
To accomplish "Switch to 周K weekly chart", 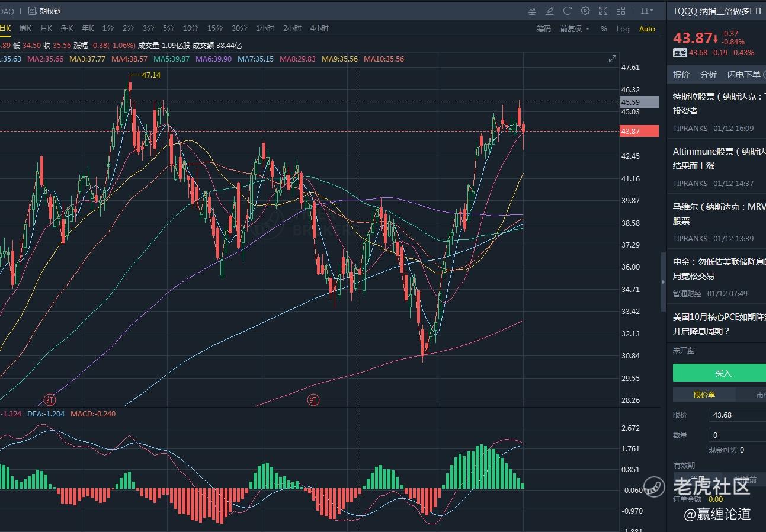I will click(25, 28).
